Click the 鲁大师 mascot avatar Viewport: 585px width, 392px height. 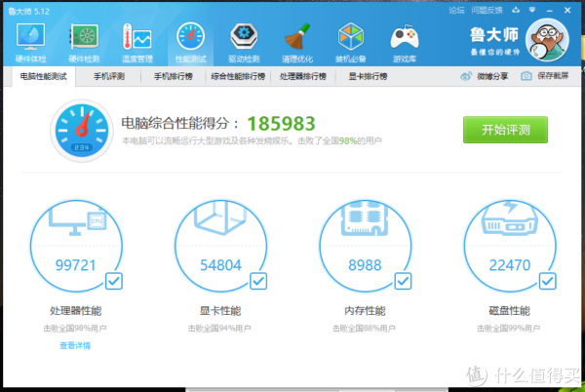point(547,40)
